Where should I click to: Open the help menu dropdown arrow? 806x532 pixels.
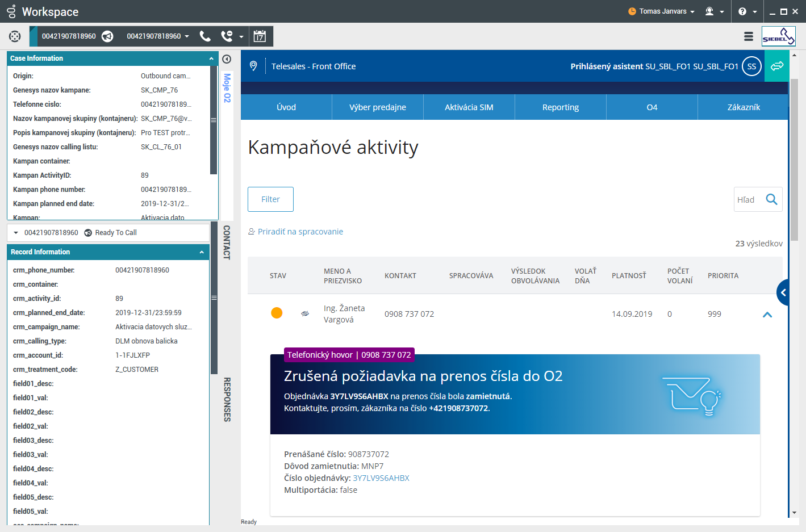click(755, 12)
